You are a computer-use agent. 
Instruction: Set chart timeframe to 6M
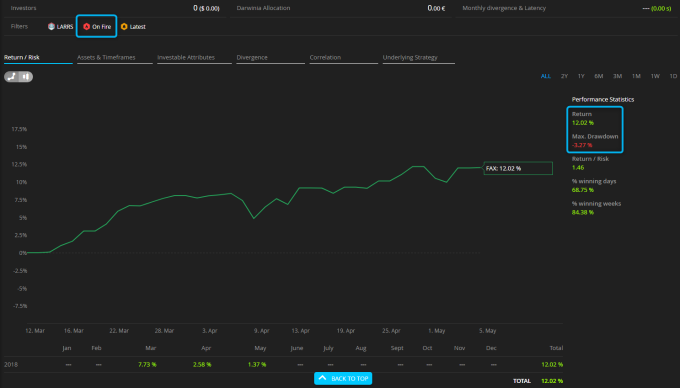click(x=598, y=76)
